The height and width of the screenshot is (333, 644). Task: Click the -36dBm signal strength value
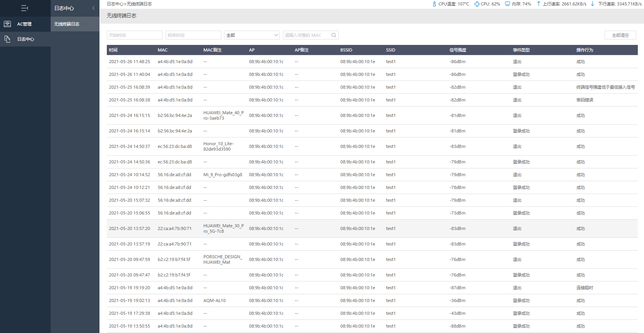(x=457, y=300)
